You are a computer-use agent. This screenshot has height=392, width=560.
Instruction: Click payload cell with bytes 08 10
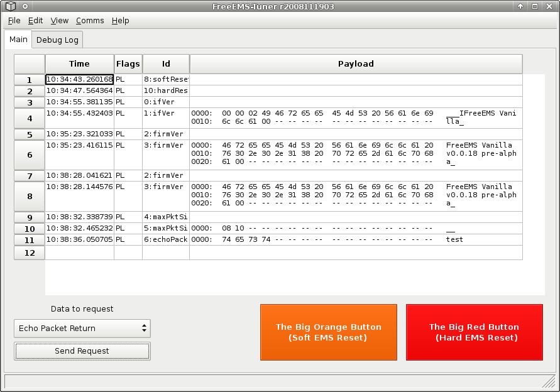(x=356, y=229)
